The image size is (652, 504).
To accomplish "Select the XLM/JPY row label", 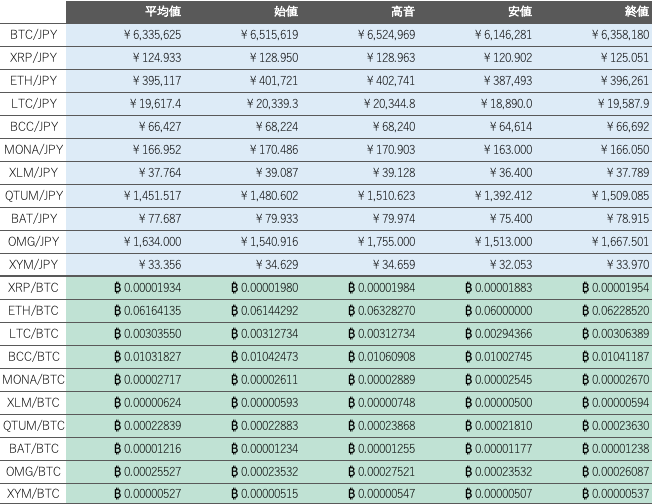I will click(33, 172).
